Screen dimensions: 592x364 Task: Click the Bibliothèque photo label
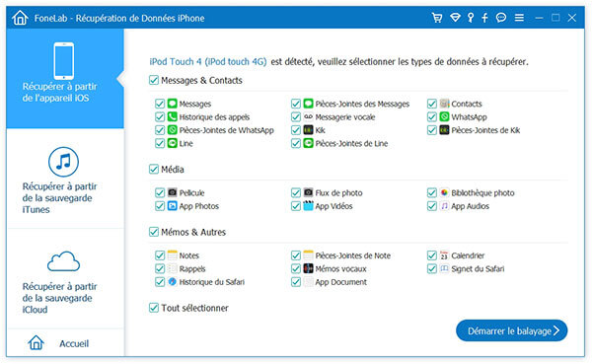click(482, 193)
